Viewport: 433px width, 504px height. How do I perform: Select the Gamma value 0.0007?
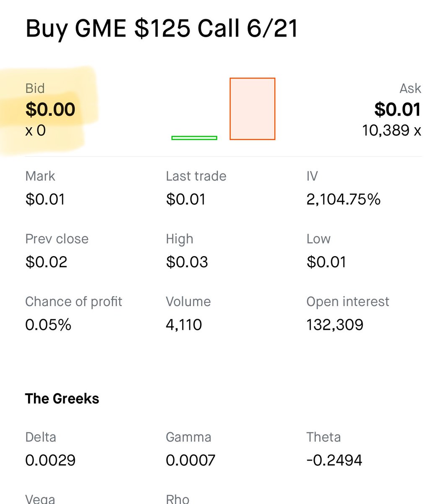click(190, 460)
